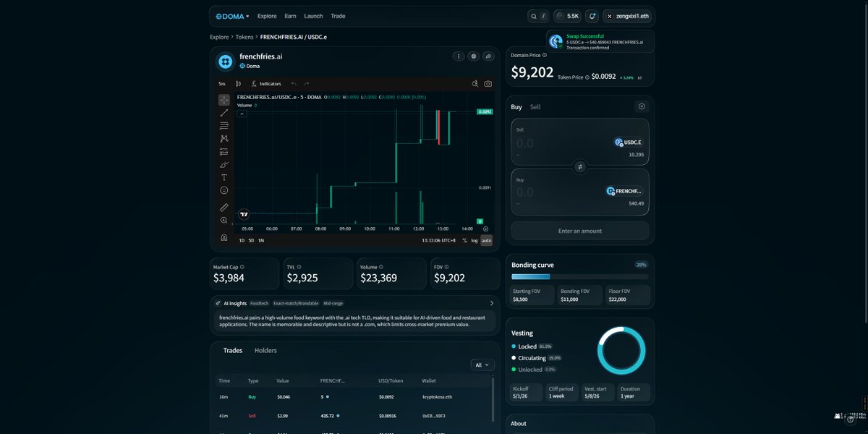Screen dimensions: 868x434
Task: Select the Buy tab
Action: click(x=516, y=107)
